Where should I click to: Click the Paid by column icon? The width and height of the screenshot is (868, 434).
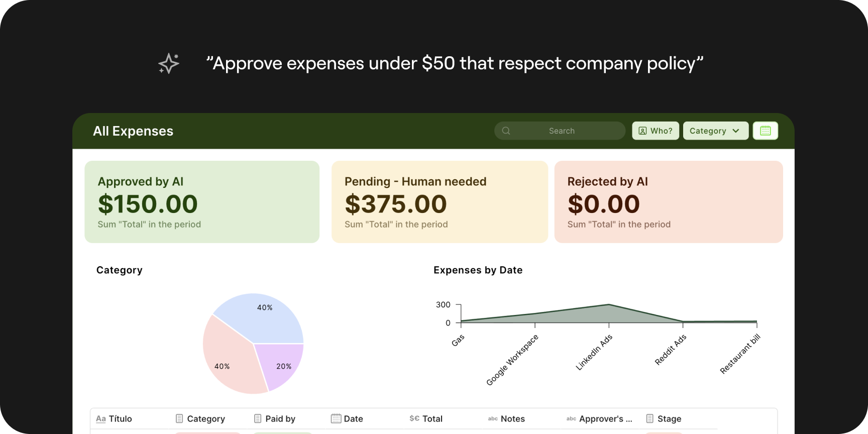(x=258, y=418)
